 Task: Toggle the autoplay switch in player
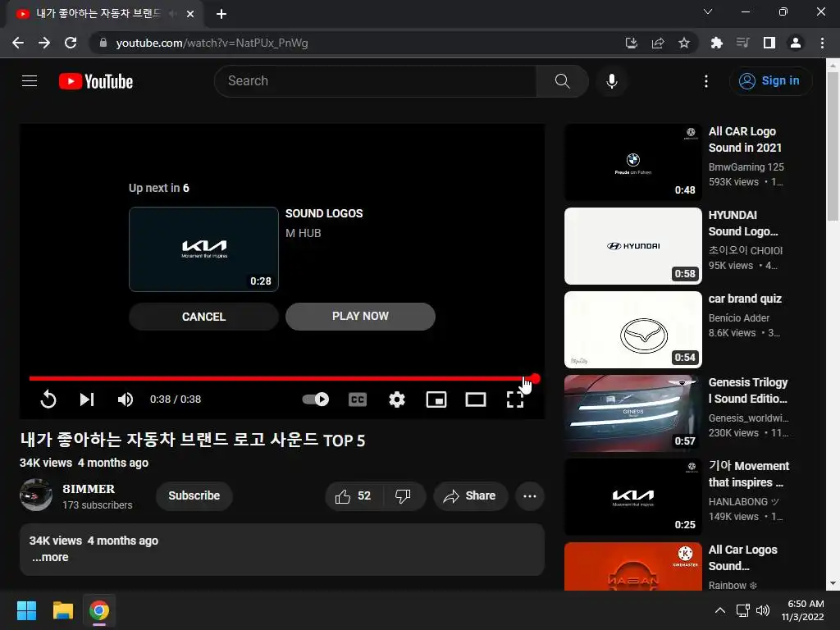(316, 399)
